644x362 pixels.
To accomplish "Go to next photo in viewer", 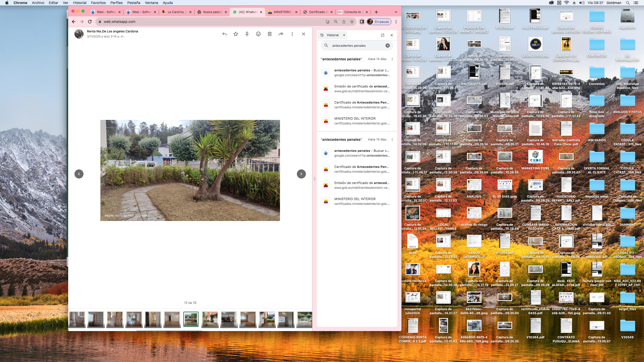I will 301,174.
